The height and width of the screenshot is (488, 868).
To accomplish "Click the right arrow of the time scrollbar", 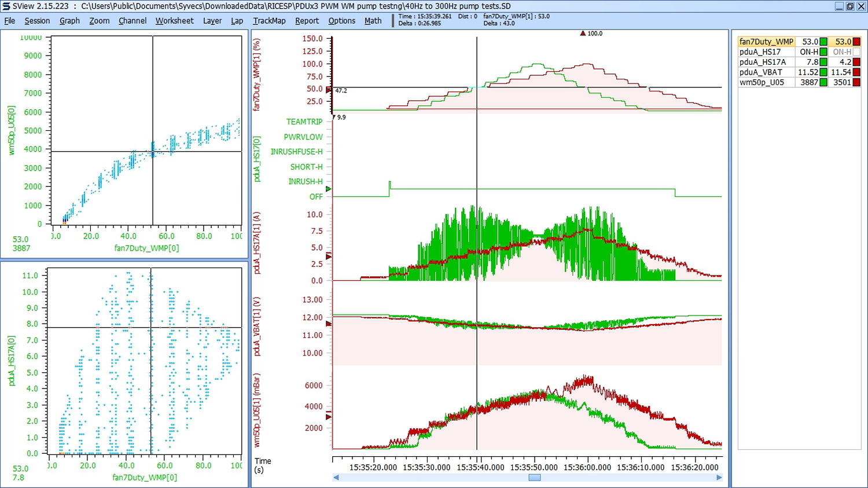I will [x=719, y=478].
